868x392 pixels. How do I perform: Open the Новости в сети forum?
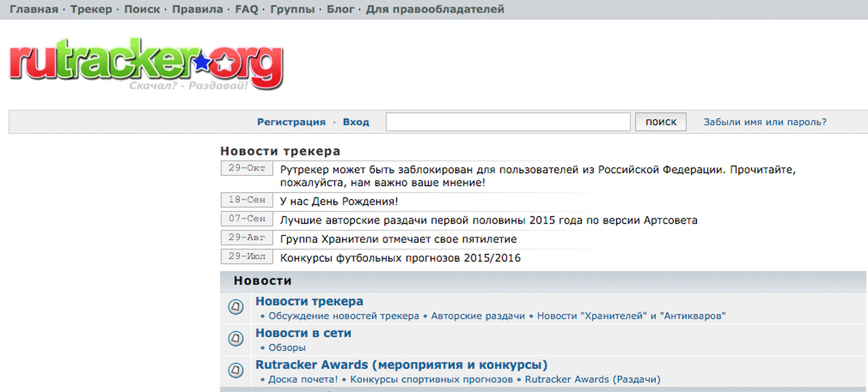pyautogui.click(x=303, y=333)
